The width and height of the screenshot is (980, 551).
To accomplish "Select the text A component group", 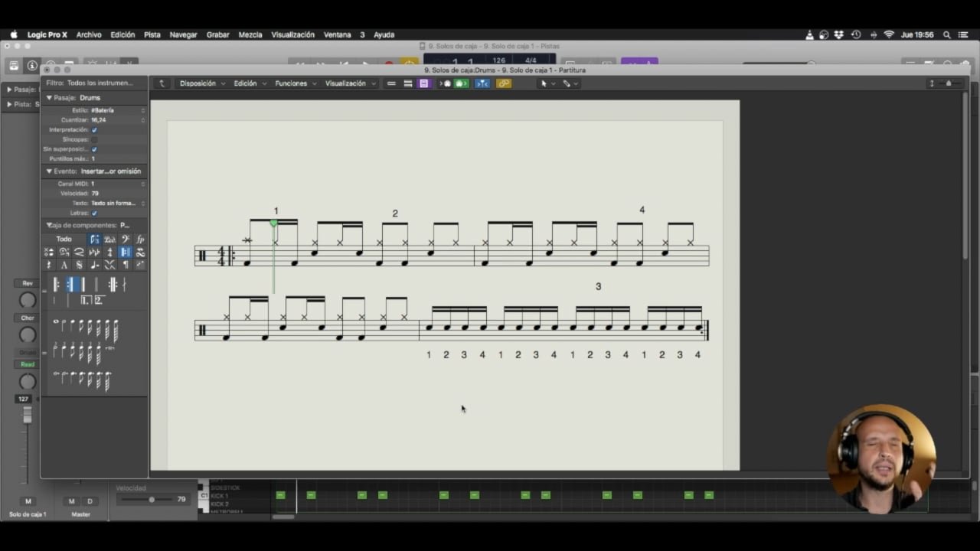I will click(64, 266).
